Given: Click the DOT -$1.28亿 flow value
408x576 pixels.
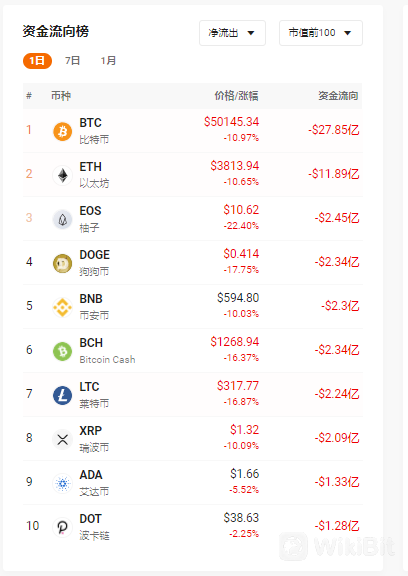Looking at the screenshot, I should click(x=336, y=526).
